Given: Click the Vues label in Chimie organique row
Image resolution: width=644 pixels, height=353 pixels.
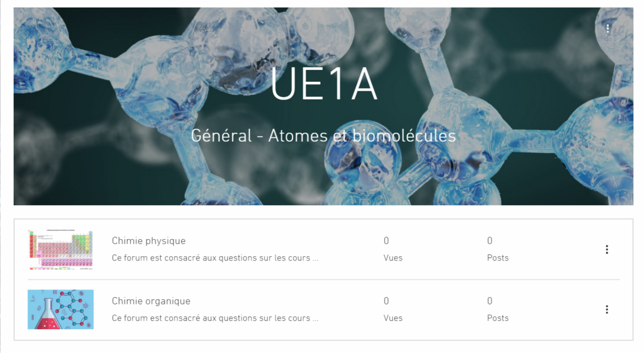Looking at the screenshot, I should pos(393,318).
